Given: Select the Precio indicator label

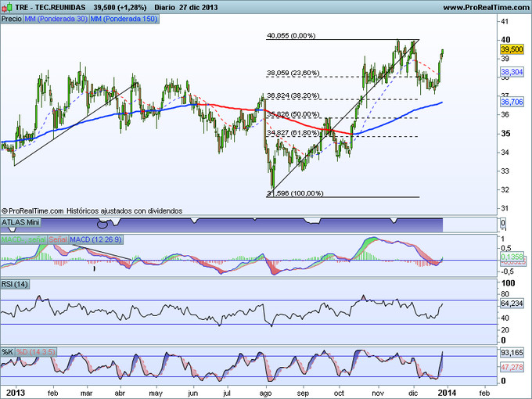Looking at the screenshot, I should pyautogui.click(x=11, y=17).
